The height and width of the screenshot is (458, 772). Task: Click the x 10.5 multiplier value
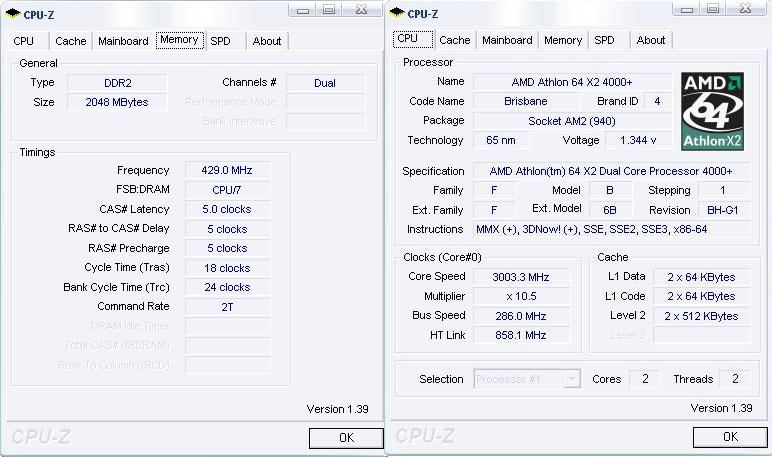click(521, 296)
